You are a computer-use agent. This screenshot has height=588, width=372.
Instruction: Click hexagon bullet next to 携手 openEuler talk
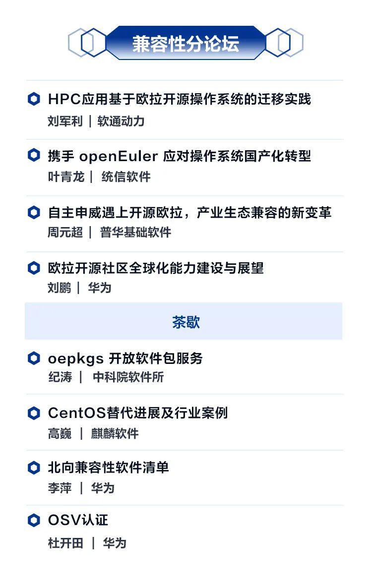(34, 155)
